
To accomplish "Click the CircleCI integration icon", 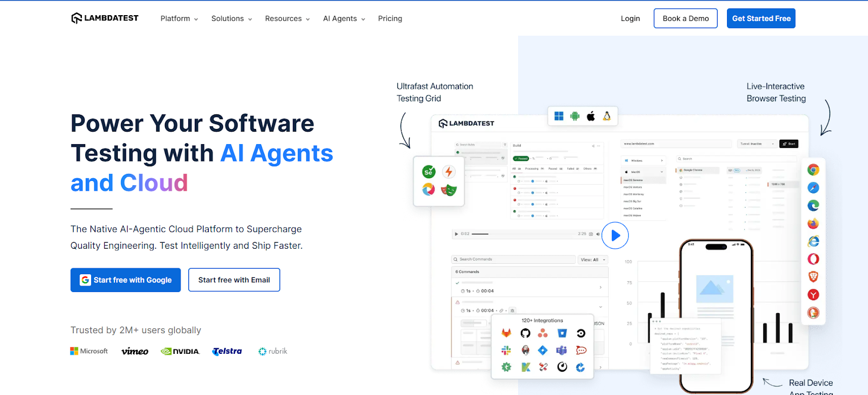I will pyautogui.click(x=581, y=333).
